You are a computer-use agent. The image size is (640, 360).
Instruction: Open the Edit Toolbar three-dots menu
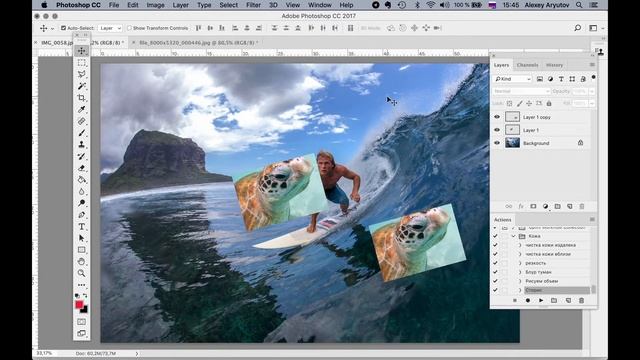click(x=82, y=285)
